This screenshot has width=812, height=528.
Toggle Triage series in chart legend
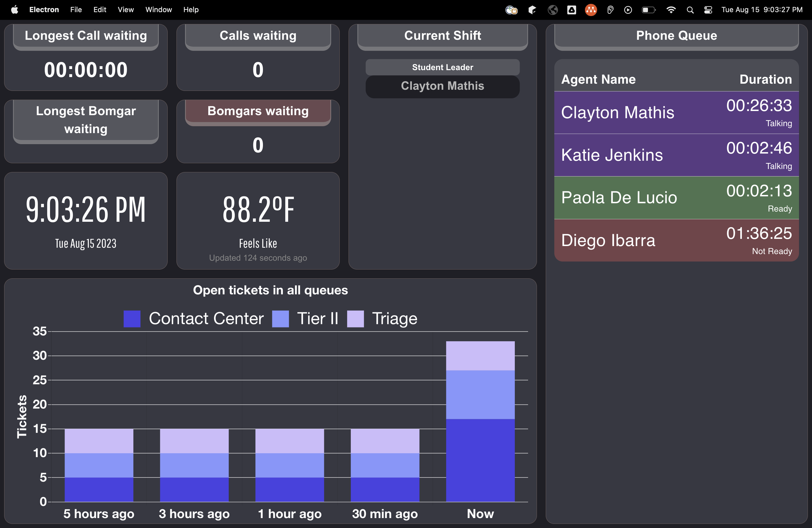(382, 319)
